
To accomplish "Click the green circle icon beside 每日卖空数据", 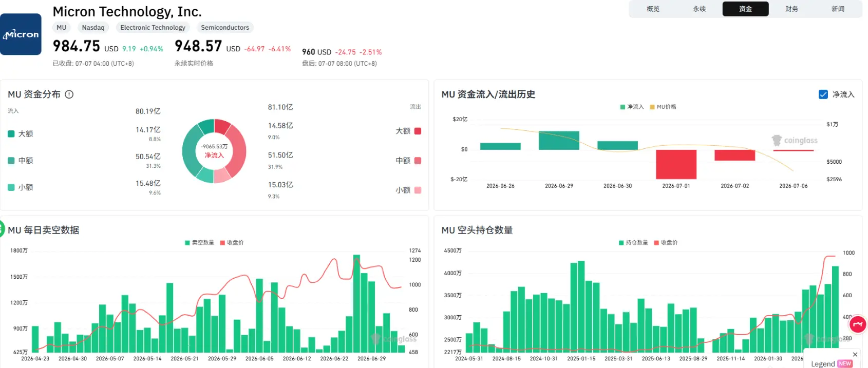I will click(2, 229).
